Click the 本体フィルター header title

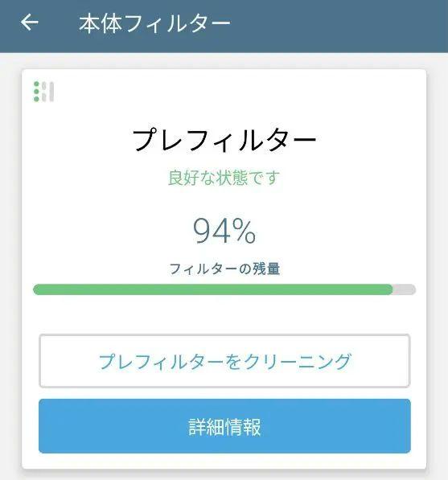coord(154,23)
